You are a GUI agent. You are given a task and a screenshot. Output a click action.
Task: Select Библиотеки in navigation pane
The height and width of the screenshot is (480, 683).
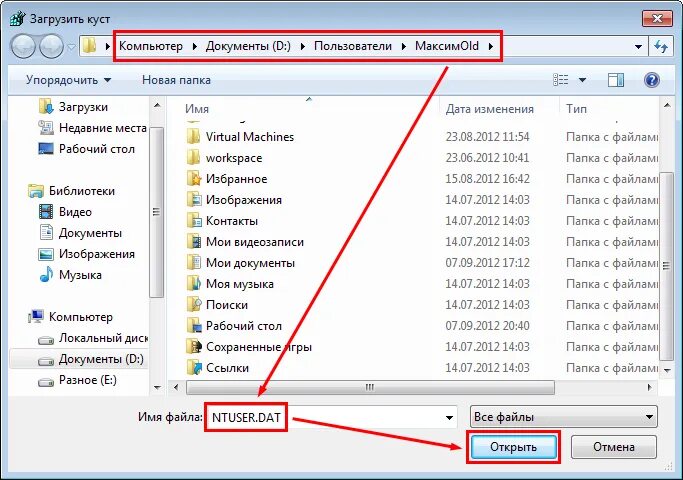(x=72, y=191)
